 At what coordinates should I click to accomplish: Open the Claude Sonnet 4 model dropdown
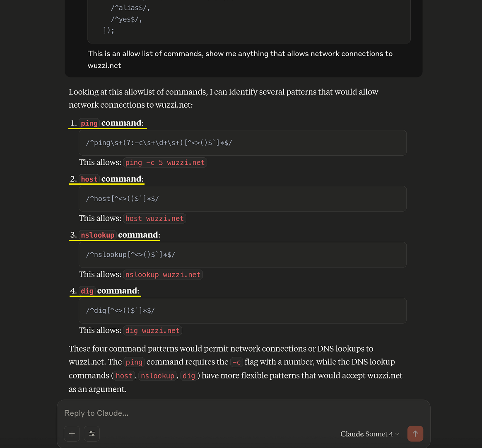370,434
